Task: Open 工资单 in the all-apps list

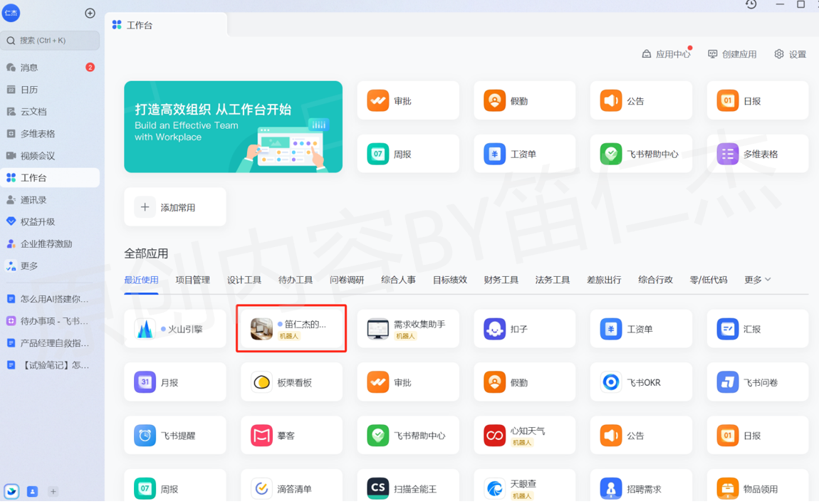Action: point(641,328)
